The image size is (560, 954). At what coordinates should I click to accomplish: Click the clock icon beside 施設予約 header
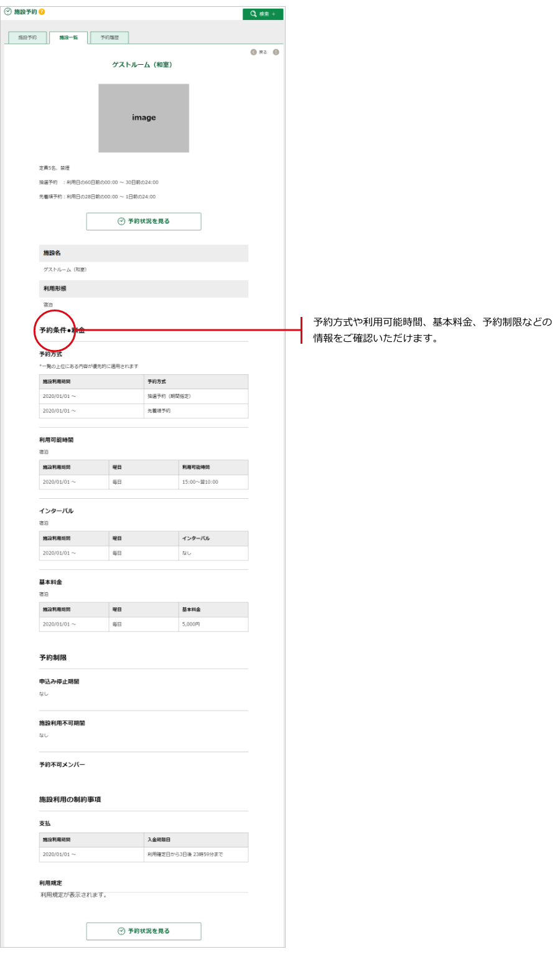(x=8, y=12)
